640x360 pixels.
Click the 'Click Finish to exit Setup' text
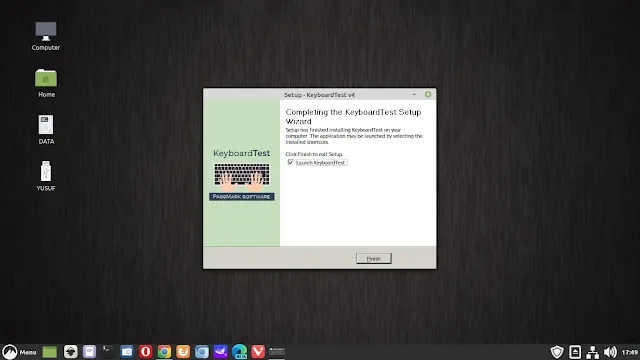click(314, 154)
